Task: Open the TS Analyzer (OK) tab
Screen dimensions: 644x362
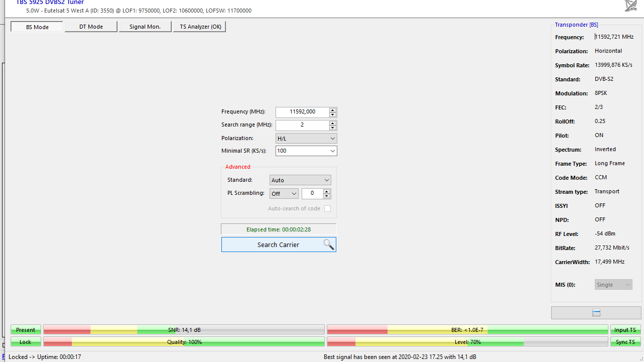Action: [x=200, y=27]
